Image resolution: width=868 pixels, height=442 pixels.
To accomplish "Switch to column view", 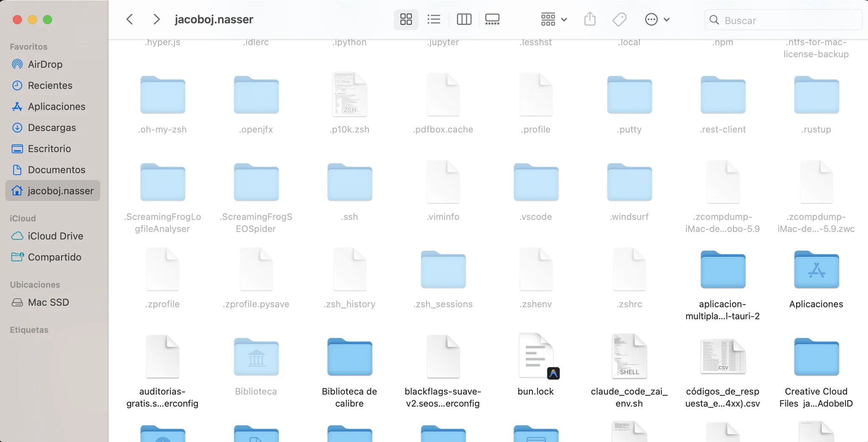I will (464, 19).
